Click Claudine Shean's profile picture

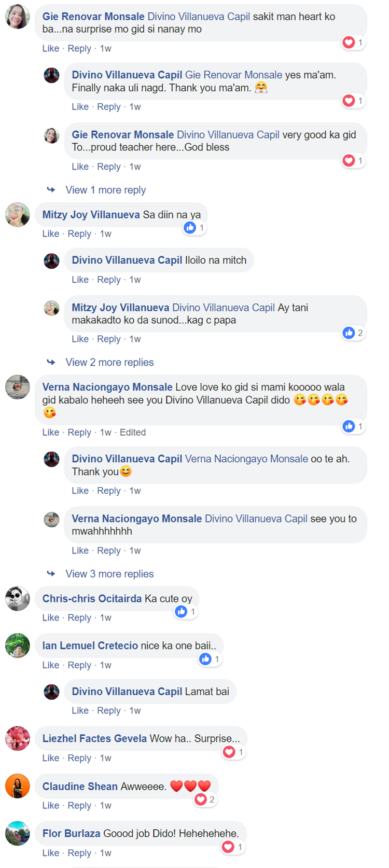tap(18, 786)
